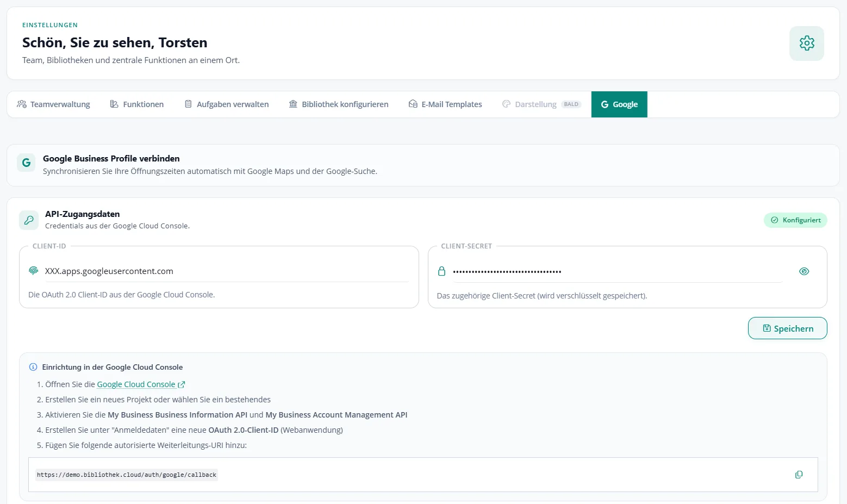Screen dimensions: 847x504
Task: Select the Darstellung tab labeled BALD
Action: click(541, 104)
